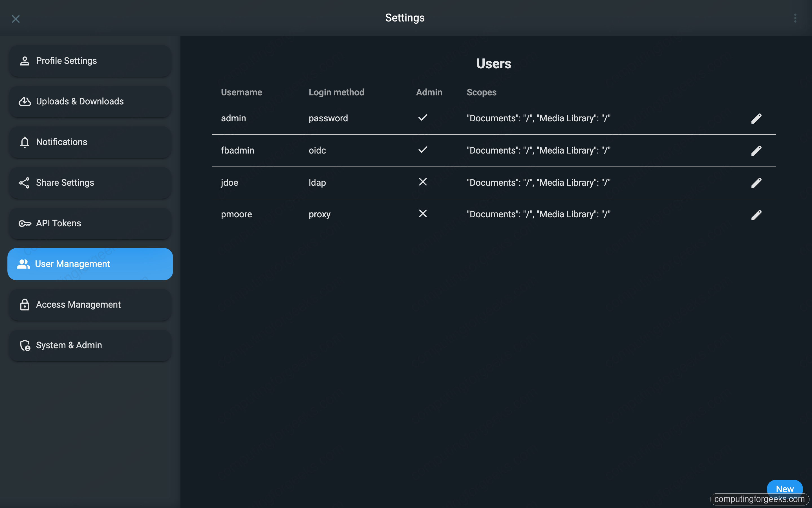The image size is (812, 508).
Task: Open Access Management in the sidebar
Action: coord(90,305)
